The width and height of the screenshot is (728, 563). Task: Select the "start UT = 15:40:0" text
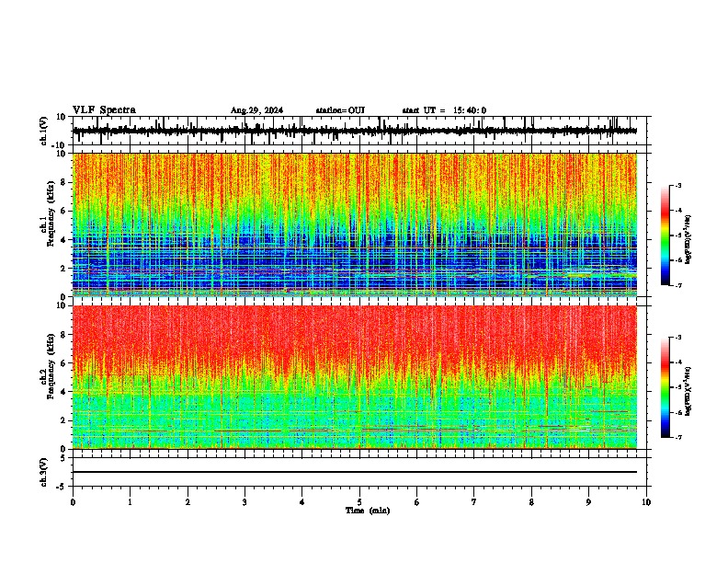coord(444,110)
